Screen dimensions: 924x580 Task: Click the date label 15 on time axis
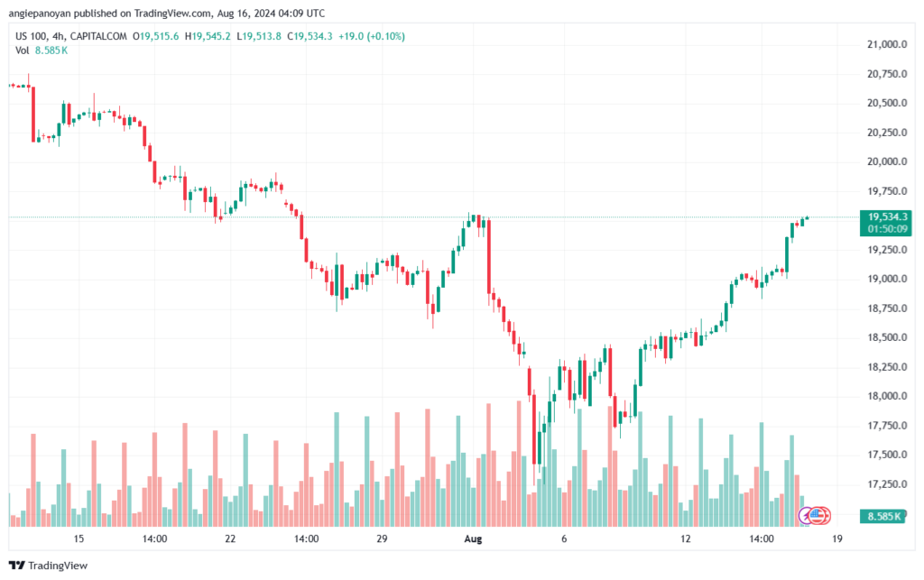click(79, 539)
